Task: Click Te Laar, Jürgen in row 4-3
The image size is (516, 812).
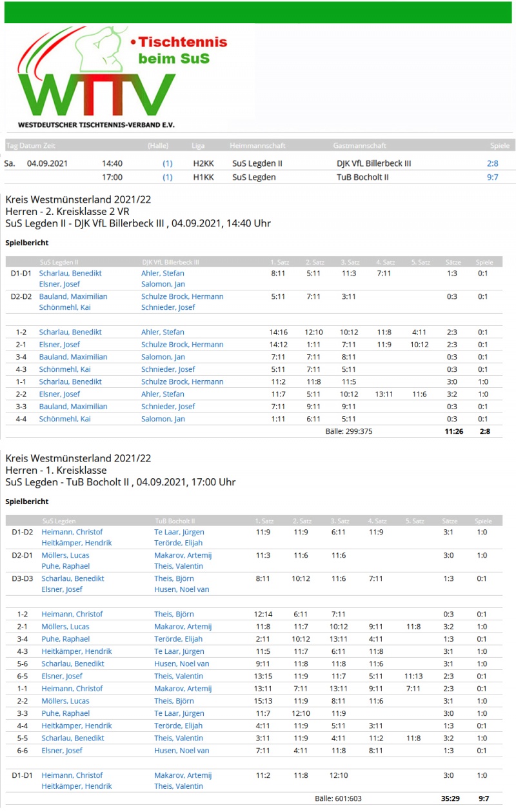Action: [179, 651]
